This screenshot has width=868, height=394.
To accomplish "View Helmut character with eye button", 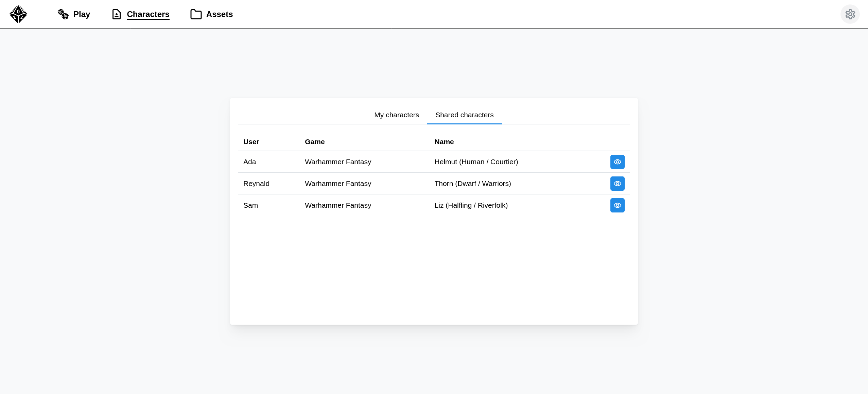I will point(617,162).
